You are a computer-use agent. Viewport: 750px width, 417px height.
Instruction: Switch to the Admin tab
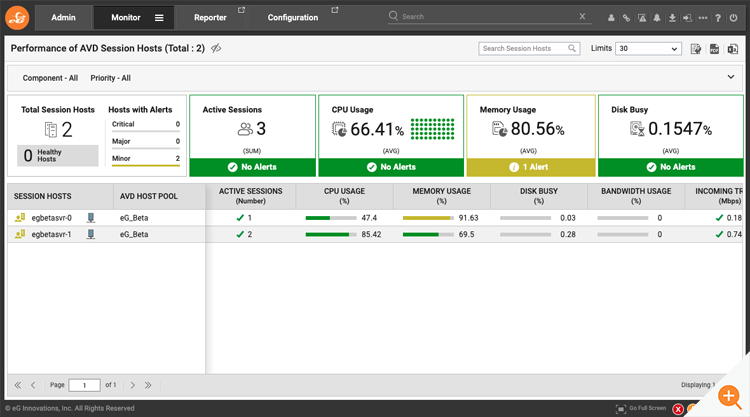63,18
